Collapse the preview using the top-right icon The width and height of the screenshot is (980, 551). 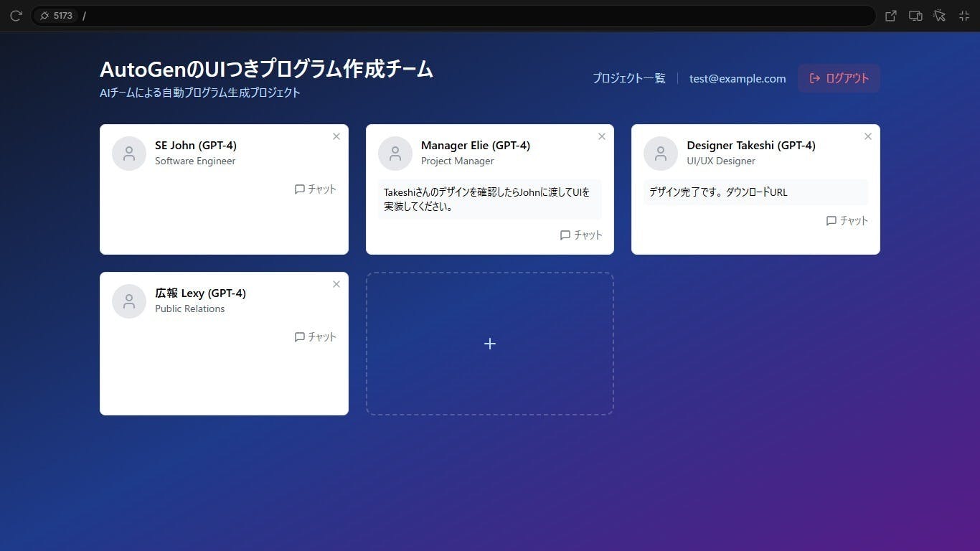(x=964, y=15)
